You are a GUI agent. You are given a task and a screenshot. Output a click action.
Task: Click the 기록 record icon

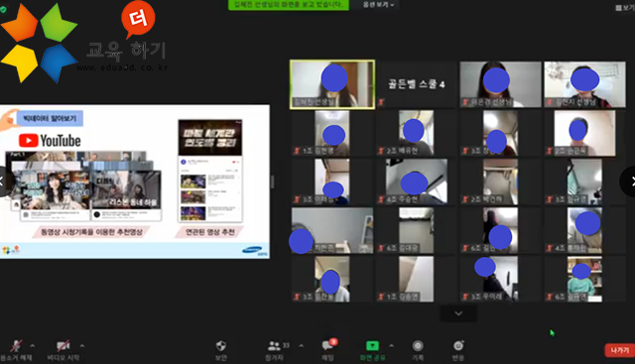[x=418, y=346]
